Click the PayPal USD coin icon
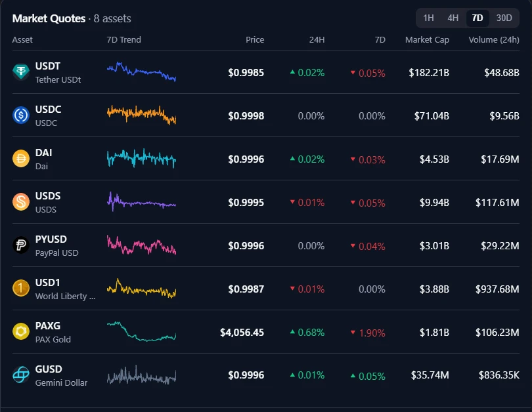This screenshot has width=532, height=412. click(x=21, y=245)
